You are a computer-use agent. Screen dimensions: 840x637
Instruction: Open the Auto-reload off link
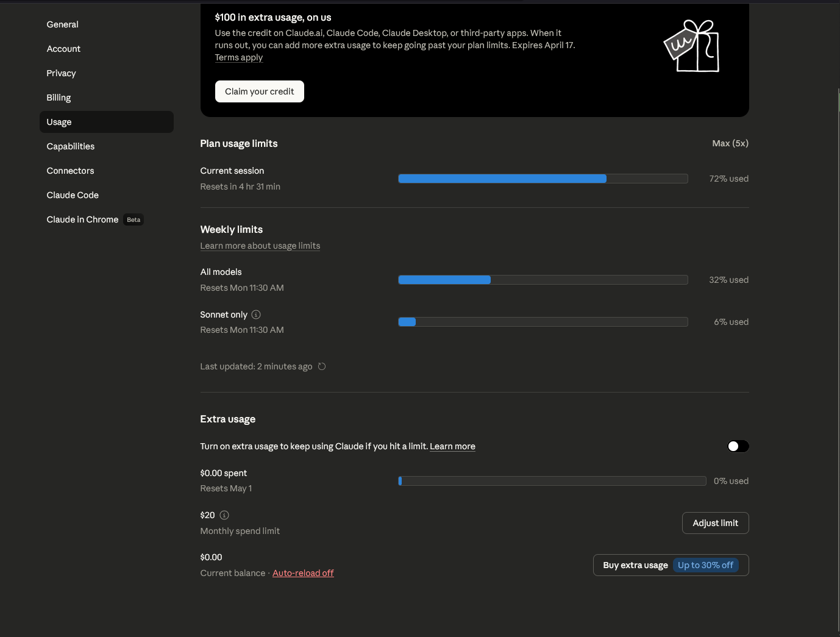[303, 573]
